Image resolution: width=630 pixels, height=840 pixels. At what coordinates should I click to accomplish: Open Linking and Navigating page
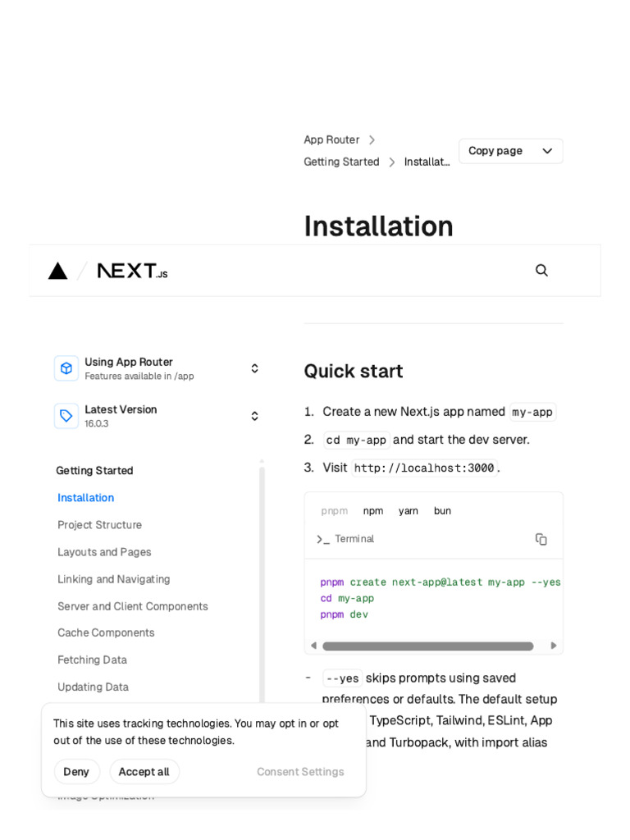coord(113,579)
